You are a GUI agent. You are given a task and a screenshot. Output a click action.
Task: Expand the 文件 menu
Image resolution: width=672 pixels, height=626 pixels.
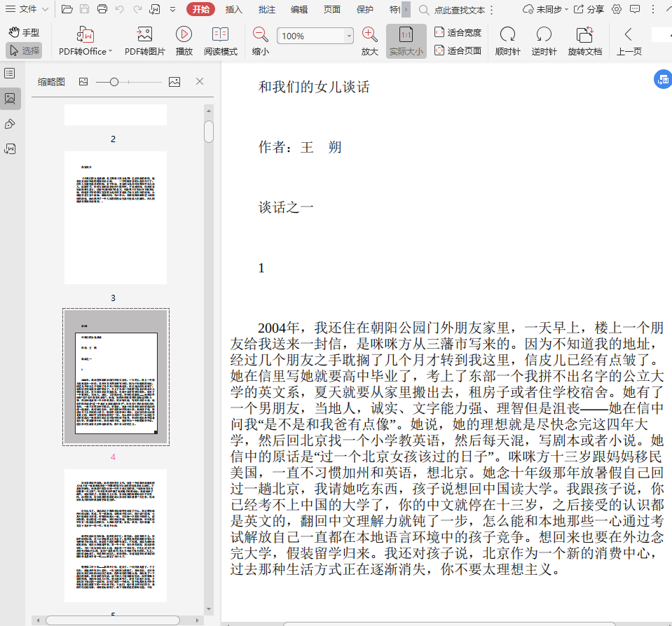tap(27, 9)
